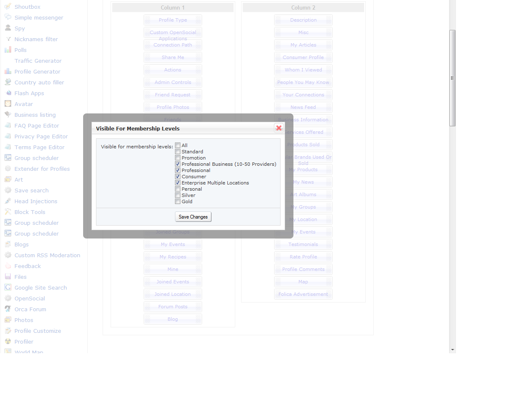Uncheck the Professional membership checkbox

[178, 170]
